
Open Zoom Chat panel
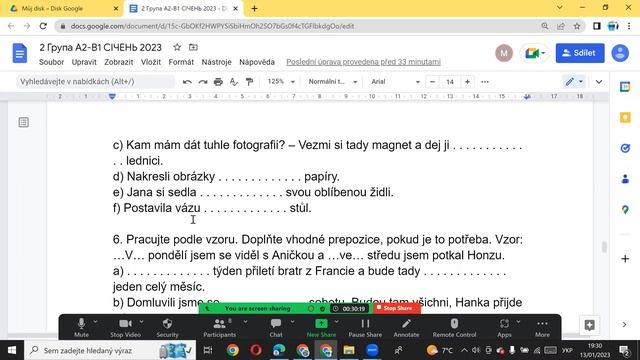coord(276,328)
